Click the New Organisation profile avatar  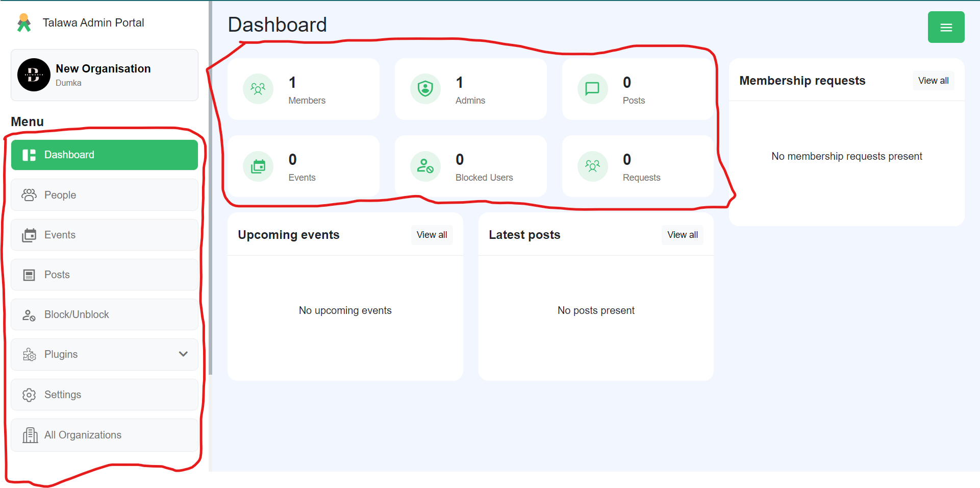pyautogui.click(x=34, y=75)
